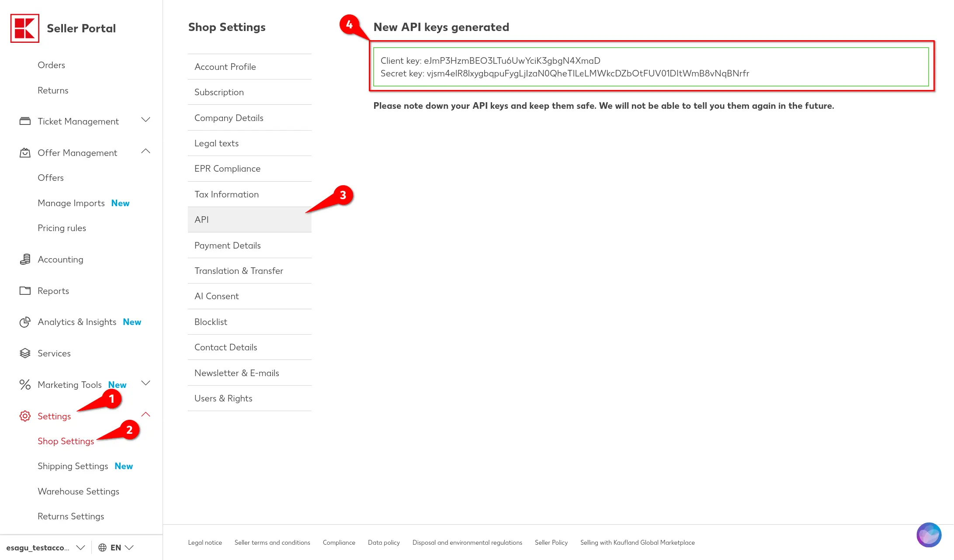The image size is (954, 560).
Task: Open the Data policy footer link
Action: click(x=384, y=543)
